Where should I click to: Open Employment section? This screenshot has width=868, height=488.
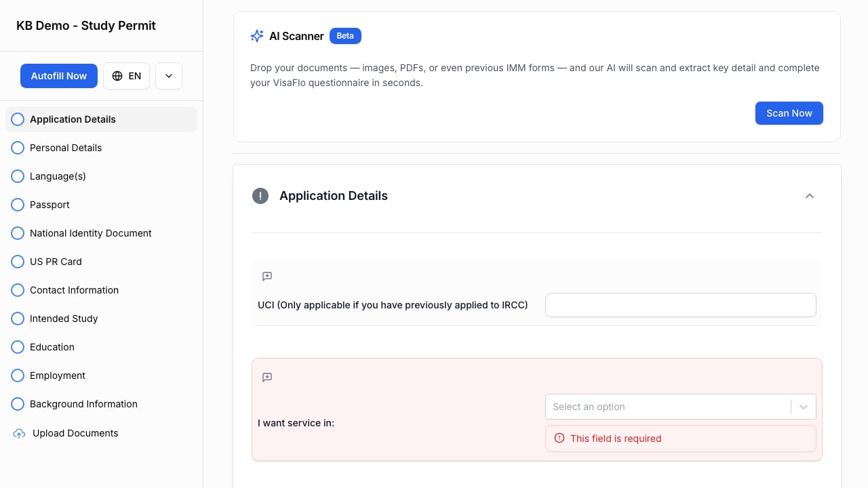[101, 375]
